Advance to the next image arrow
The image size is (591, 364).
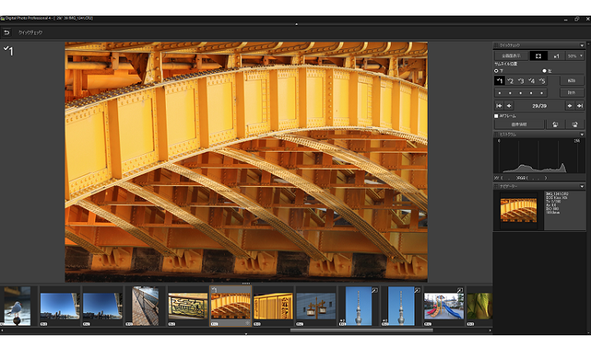pyautogui.click(x=568, y=106)
